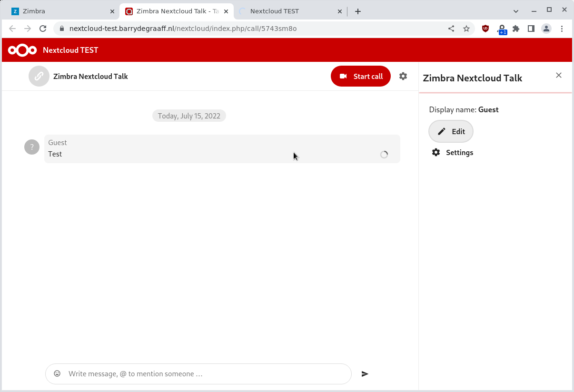Reload the current page
Image resolution: width=574 pixels, height=392 pixels.
(43, 29)
